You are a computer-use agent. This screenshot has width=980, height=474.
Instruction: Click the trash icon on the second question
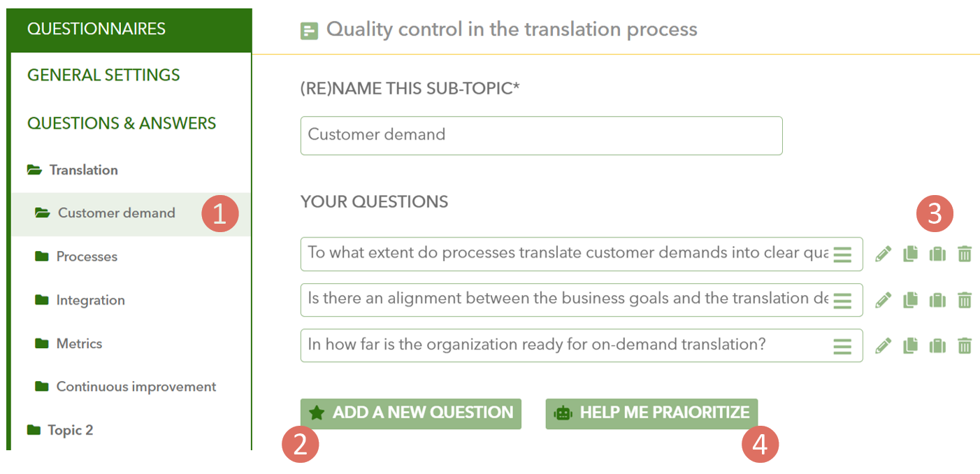click(x=965, y=300)
